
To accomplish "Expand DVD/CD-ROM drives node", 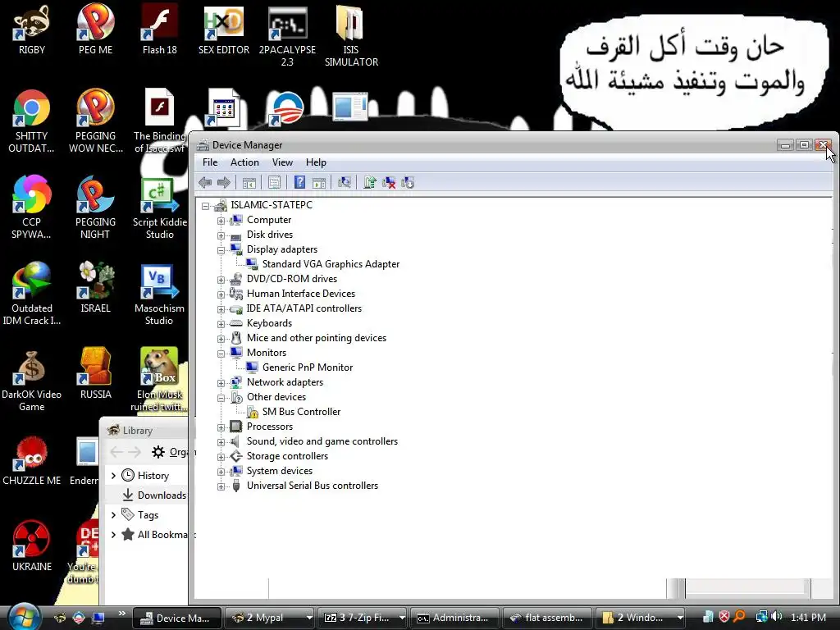I will click(x=221, y=280).
